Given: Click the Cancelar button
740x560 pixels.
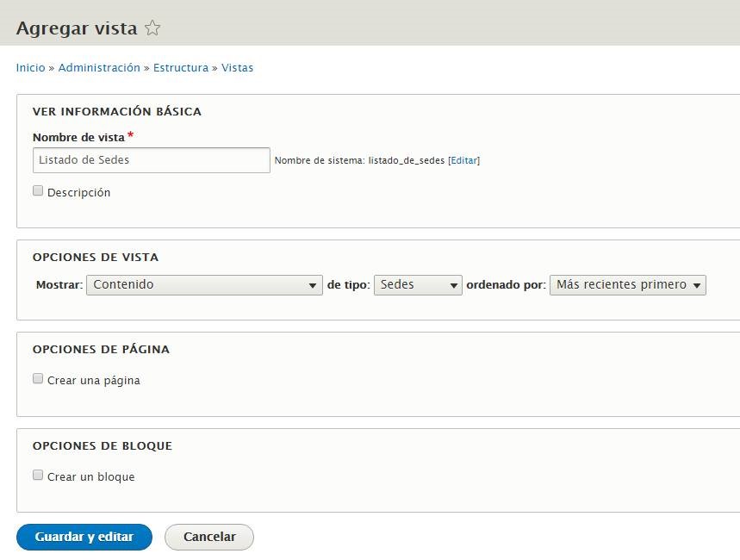Looking at the screenshot, I should 209,537.
